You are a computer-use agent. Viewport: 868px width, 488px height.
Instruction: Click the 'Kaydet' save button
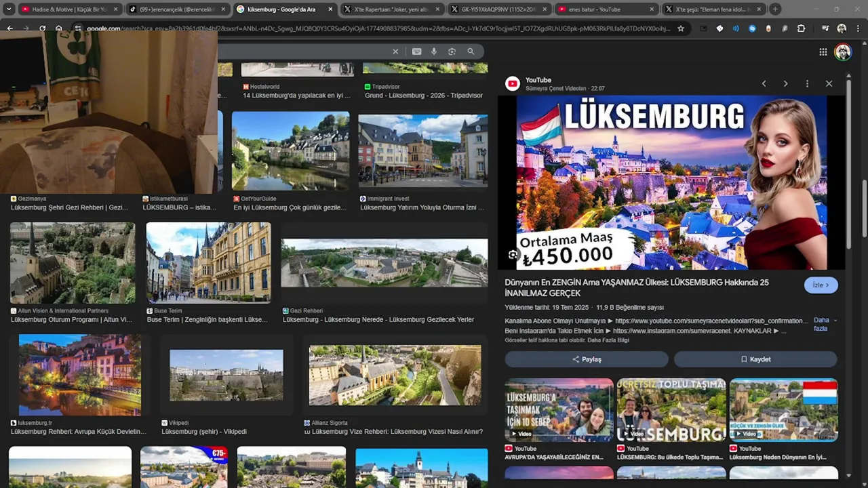coord(755,359)
